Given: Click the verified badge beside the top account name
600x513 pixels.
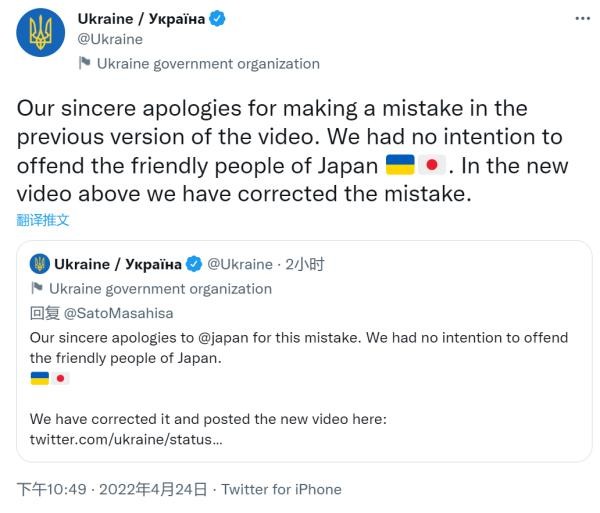Looking at the screenshot, I should 214,18.
